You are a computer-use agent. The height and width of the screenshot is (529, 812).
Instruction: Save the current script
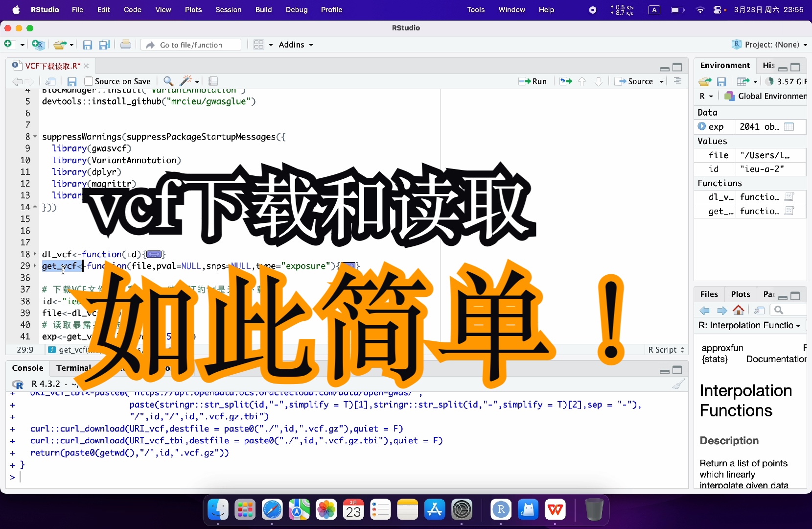(71, 81)
